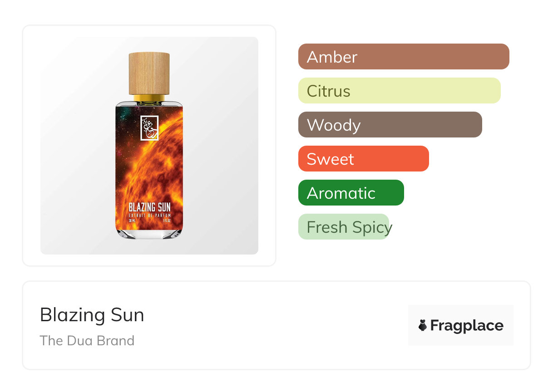Choose the Fresh Spicy accord bar
Image resolution: width=553 pixels, height=392 pixels.
[344, 227]
